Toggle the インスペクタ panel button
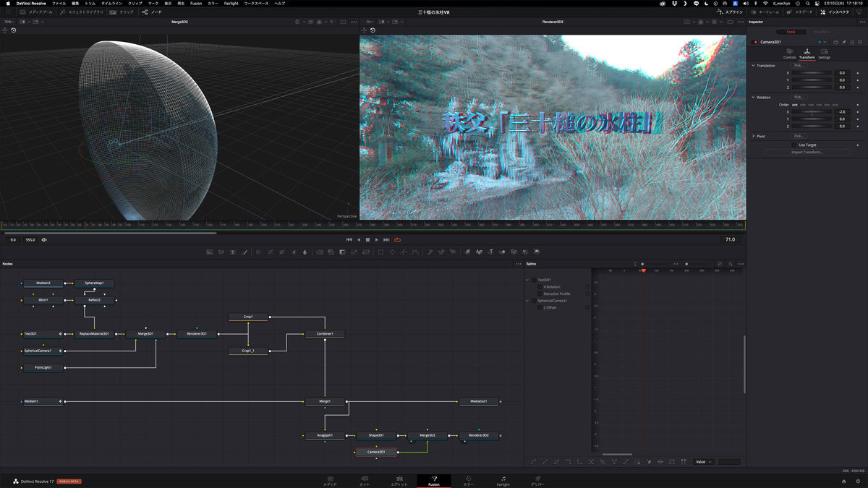 click(x=834, y=12)
